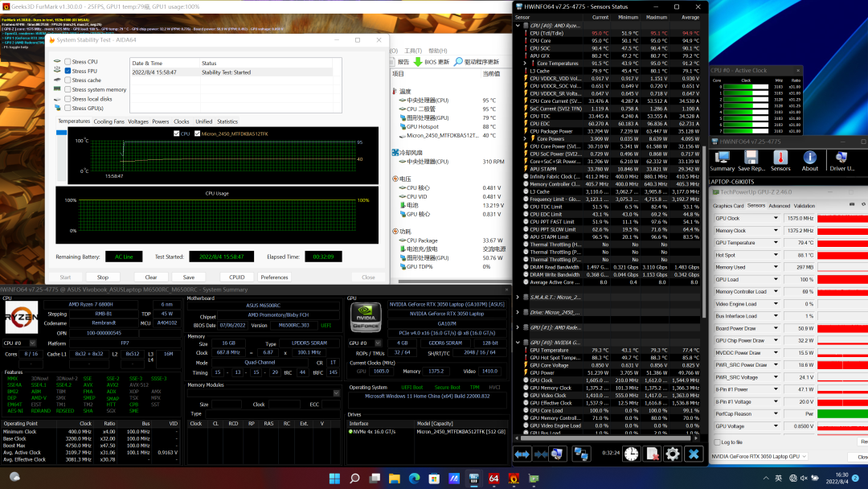Click the Stop button in AIDA64
This screenshot has height=489, width=868.
coord(103,277)
